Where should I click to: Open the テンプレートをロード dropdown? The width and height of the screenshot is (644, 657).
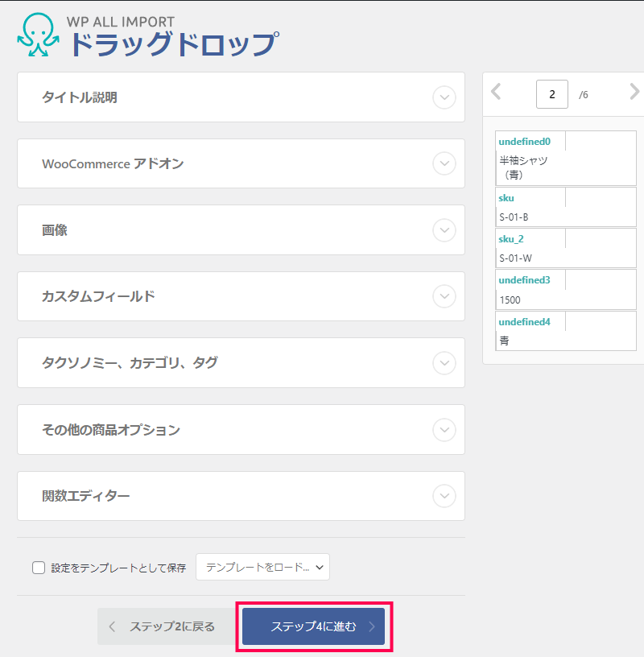click(x=262, y=567)
